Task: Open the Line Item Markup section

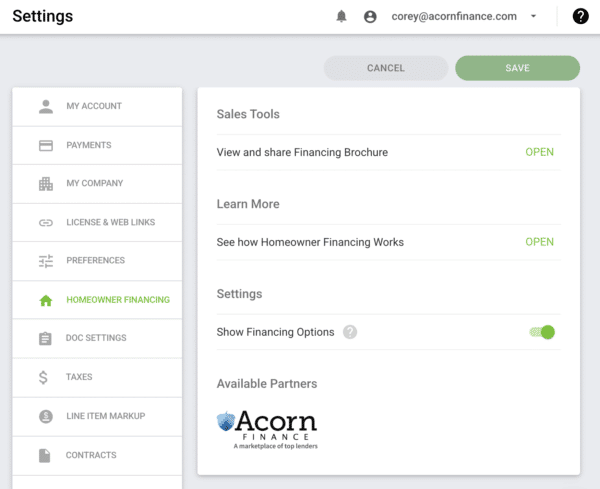Action: pos(97,416)
